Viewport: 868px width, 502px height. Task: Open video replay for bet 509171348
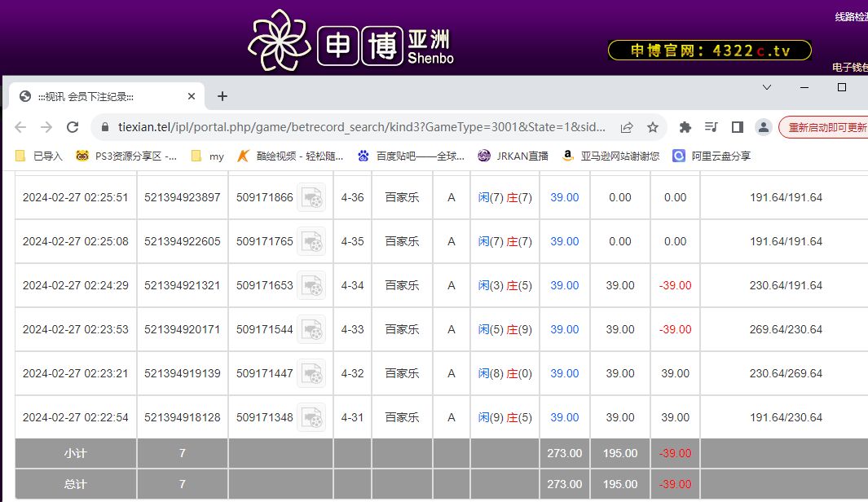[x=311, y=417]
